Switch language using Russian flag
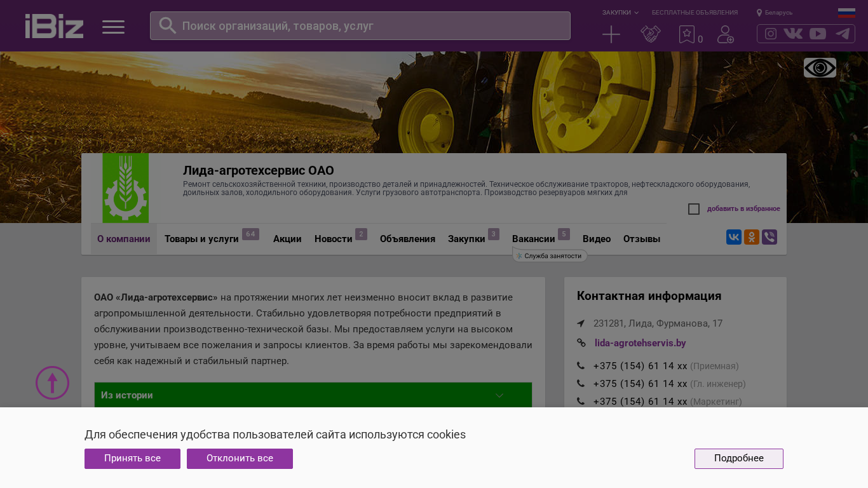Image resolution: width=868 pixels, height=488 pixels. (x=846, y=13)
